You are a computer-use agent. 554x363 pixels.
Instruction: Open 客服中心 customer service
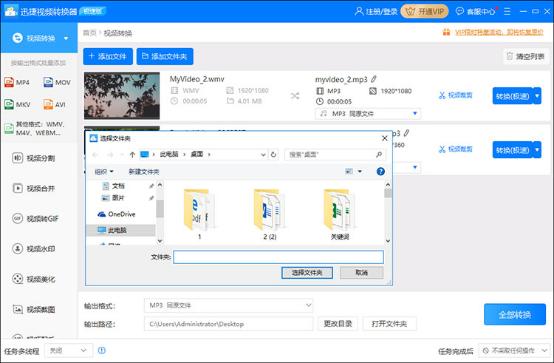tap(476, 11)
